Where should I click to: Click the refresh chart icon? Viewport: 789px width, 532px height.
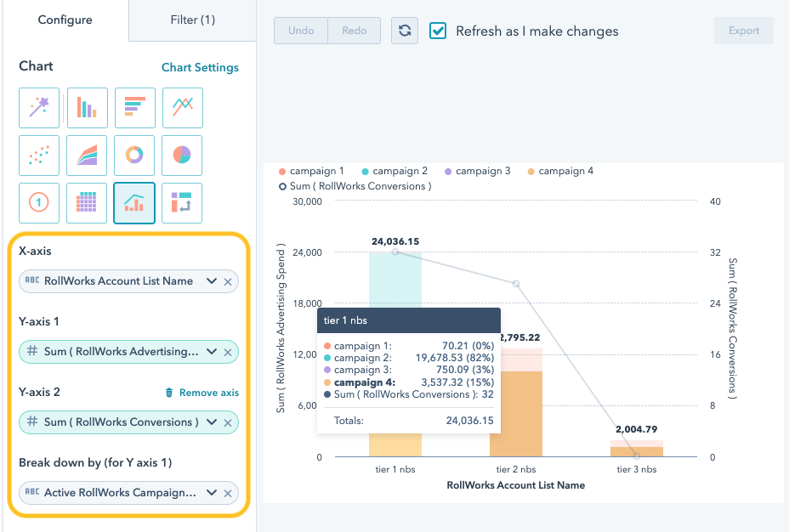point(405,31)
